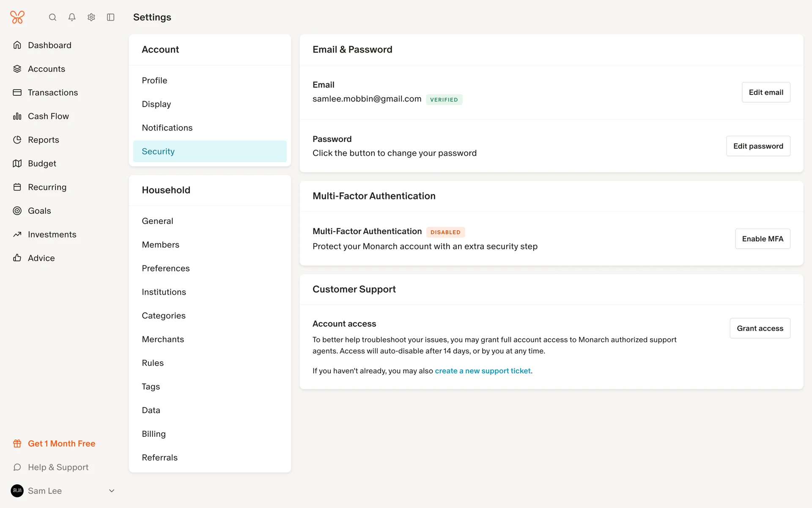Screen dimensions: 812x508
Task: Click the Edit password button
Action: click(758, 146)
